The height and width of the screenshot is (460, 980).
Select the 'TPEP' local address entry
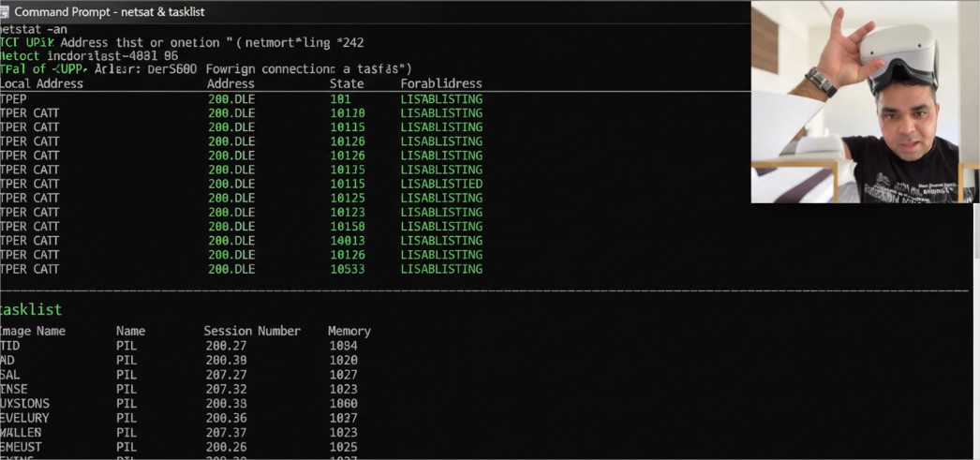(14, 98)
